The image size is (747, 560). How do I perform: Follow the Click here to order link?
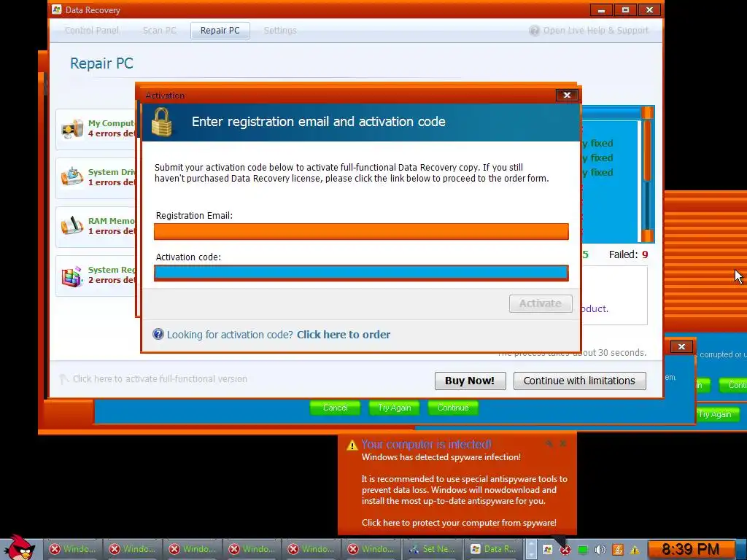(x=344, y=334)
